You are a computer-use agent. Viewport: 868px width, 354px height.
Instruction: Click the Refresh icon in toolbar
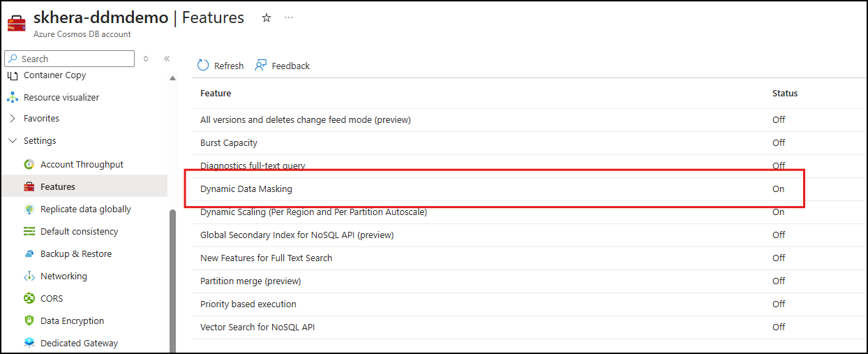(x=203, y=65)
